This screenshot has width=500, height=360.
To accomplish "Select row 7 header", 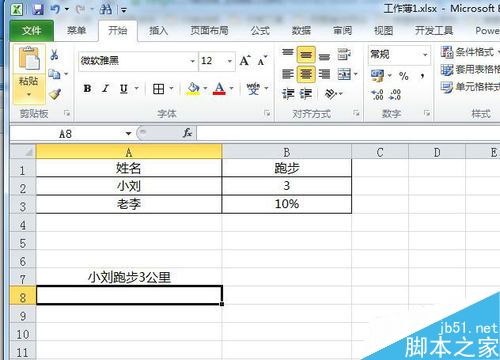I will [22, 278].
